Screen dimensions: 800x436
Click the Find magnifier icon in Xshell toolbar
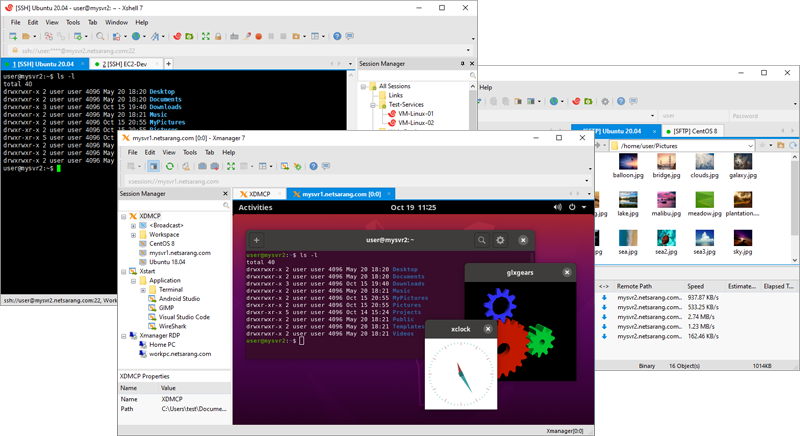tap(100, 36)
